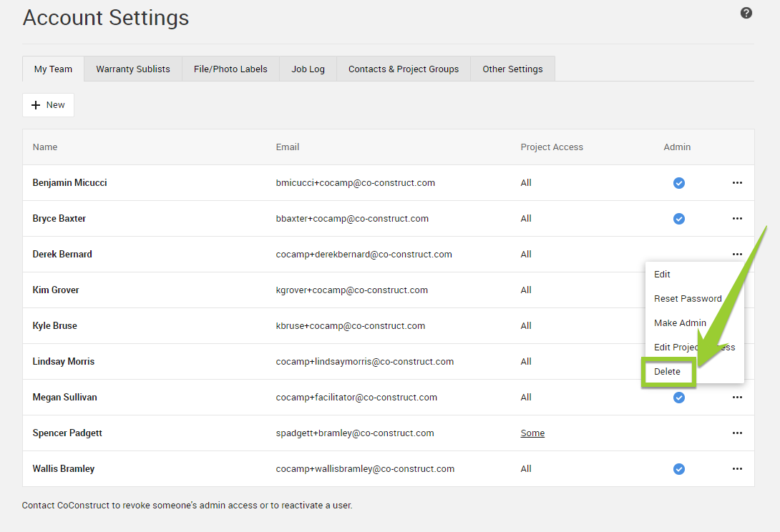Select Delete from the context menu
Viewport: 780px width, 532px height.
pyautogui.click(x=667, y=372)
